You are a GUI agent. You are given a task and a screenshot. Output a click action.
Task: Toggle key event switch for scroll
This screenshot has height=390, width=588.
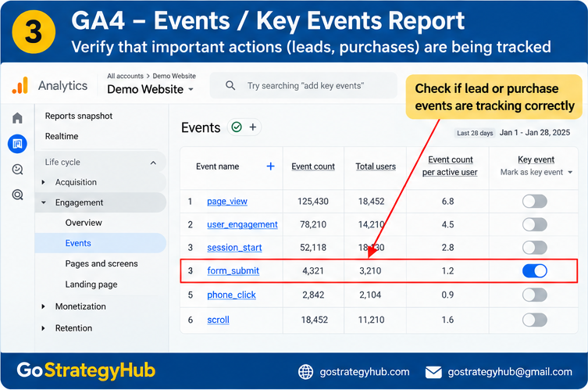(534, 320)
